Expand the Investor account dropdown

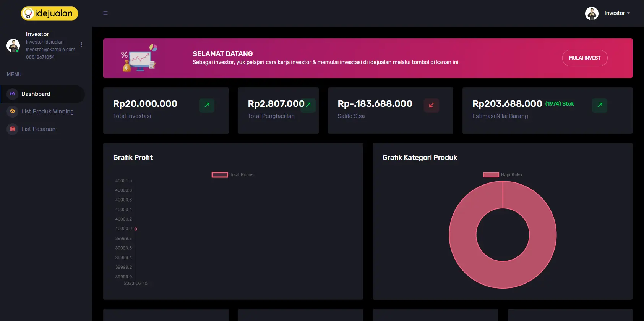616,13
